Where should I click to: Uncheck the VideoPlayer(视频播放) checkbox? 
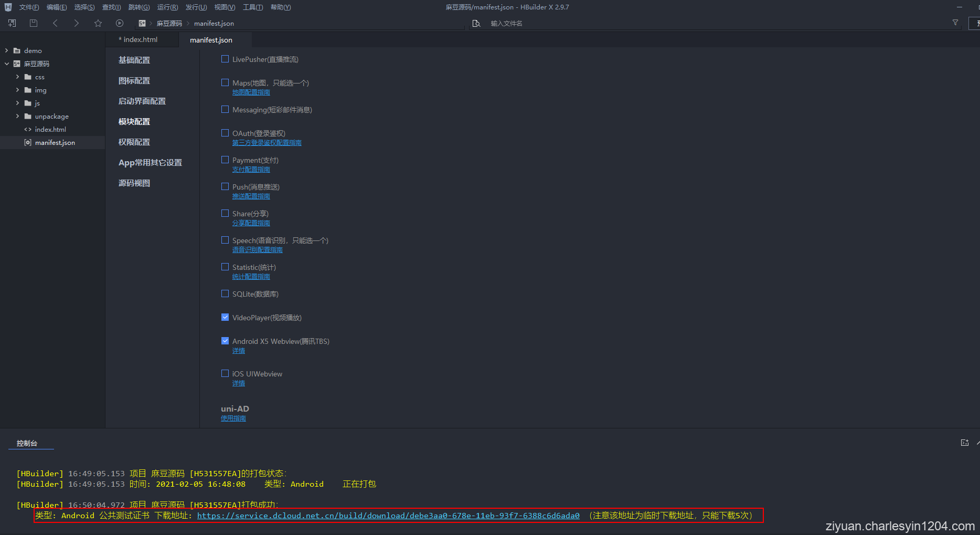click(x=225, y=318)
